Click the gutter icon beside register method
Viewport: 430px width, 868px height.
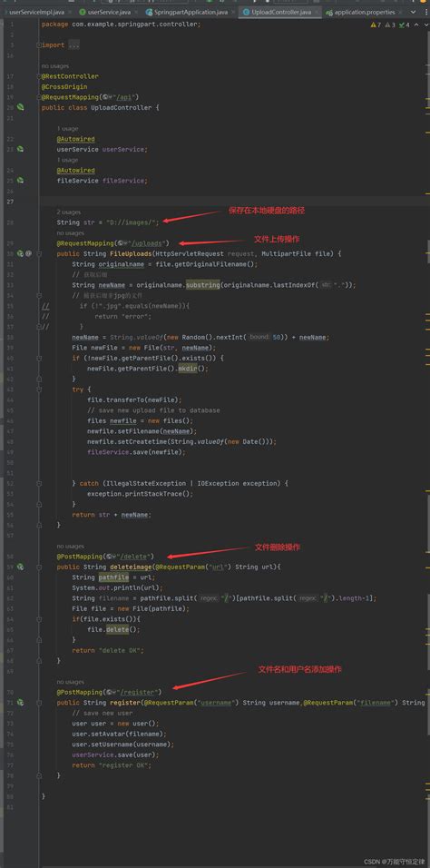coord(21,702)
